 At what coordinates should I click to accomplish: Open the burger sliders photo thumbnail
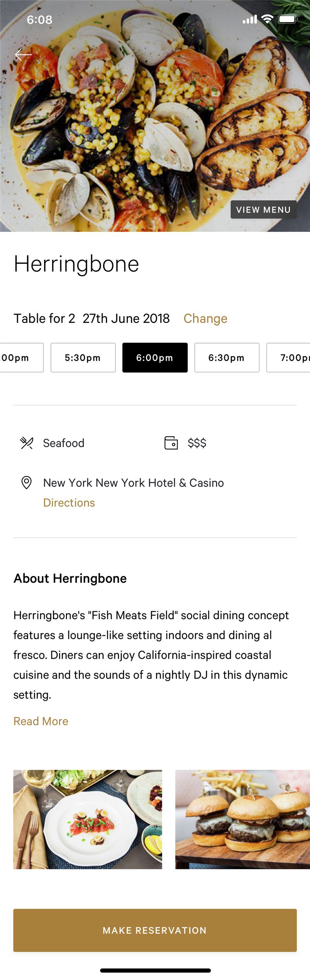tap(243, 819)
